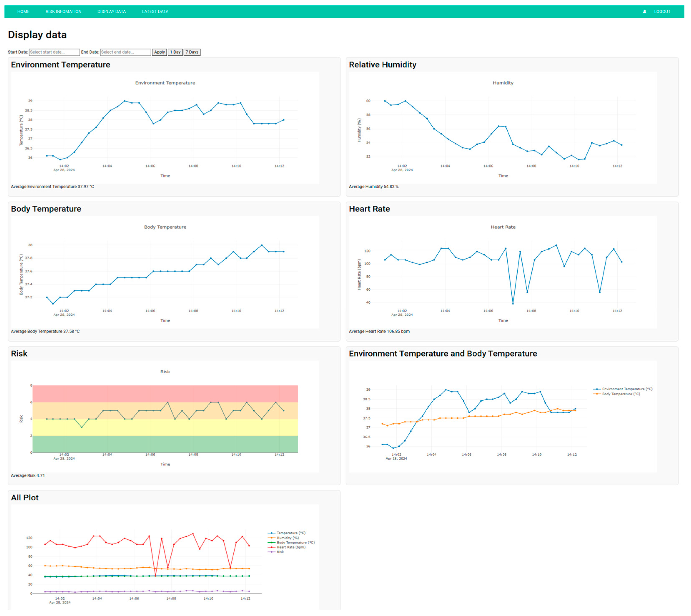Image resolution: width=691 pixels, height=616 pixels.
Task: Open the End Date picker field
Action: [x=125, y=52]
